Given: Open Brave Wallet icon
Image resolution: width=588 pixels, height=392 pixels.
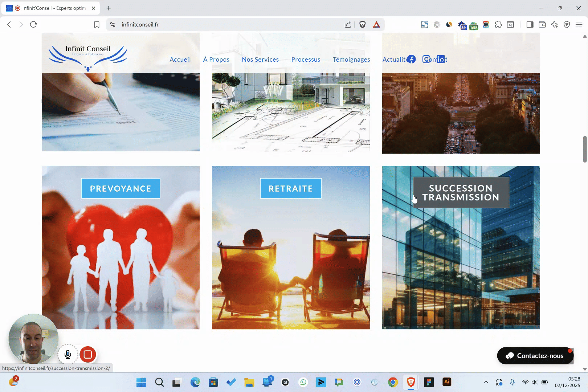Looking at the screenshot, I should click(542, 24).
